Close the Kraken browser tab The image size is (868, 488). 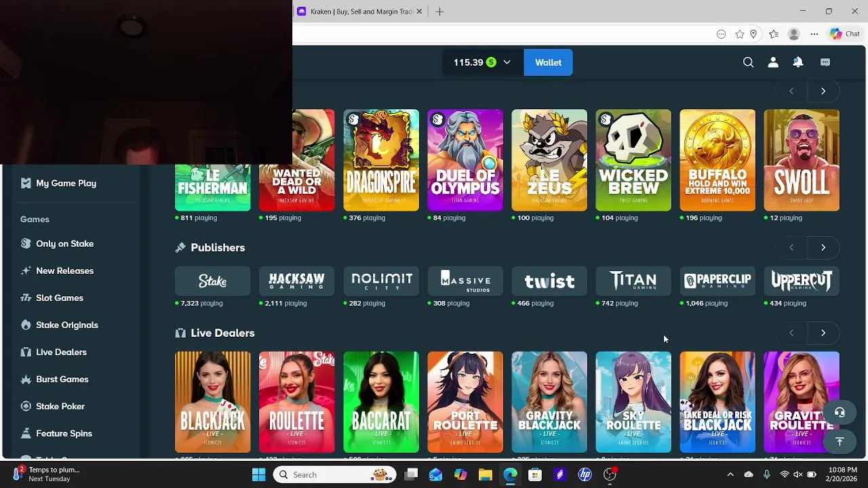point(419,12)
